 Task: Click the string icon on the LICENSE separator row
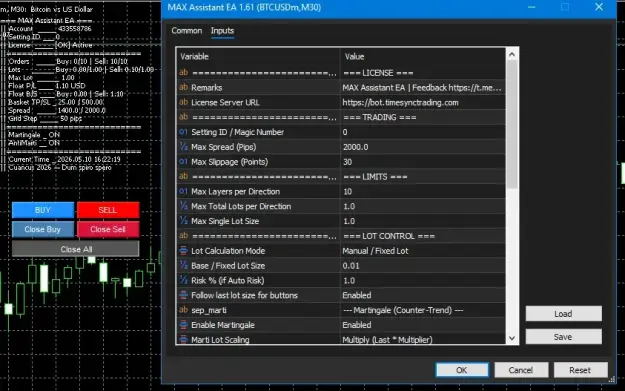click(x=183, y=73)
